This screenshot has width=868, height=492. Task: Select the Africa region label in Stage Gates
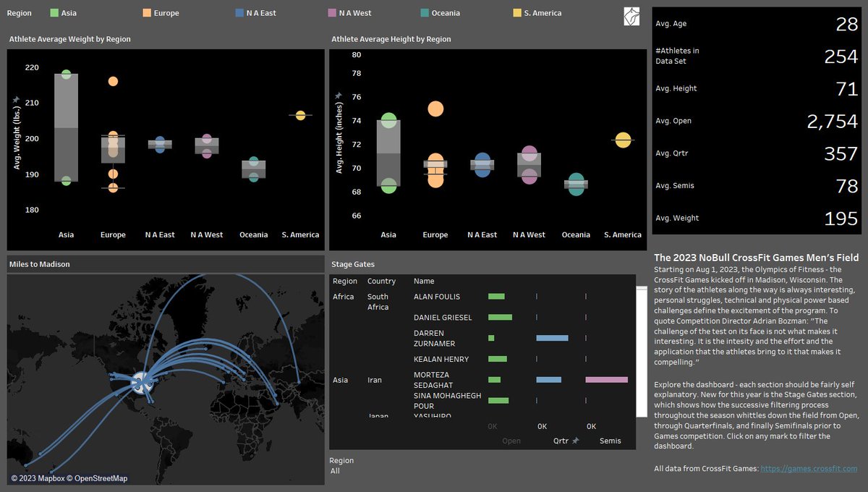click(345, 297)
